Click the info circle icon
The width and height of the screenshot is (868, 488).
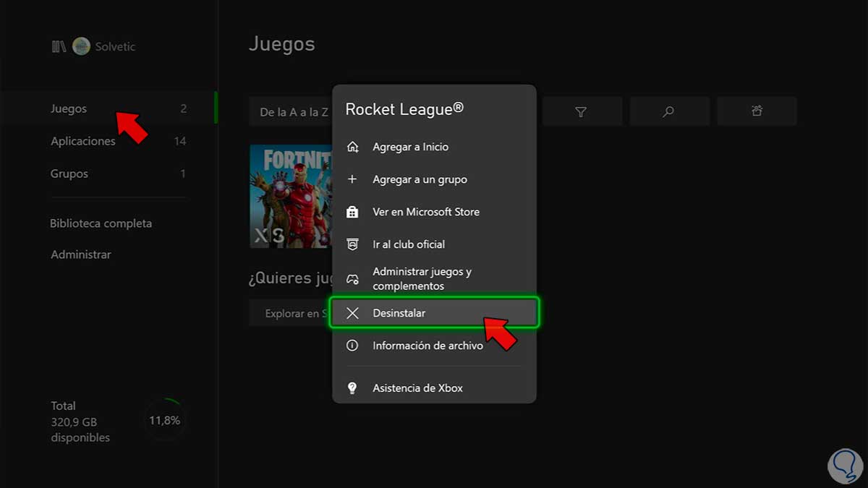point(352,346)
